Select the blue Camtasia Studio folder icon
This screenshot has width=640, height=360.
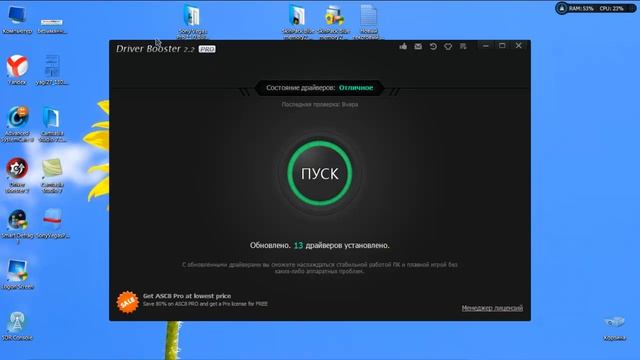pos(52,124)
